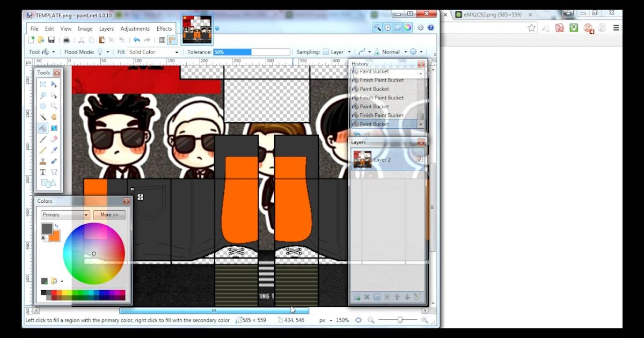Screen dimensions: 644x338
Task: Toggle the History window visibility button
Action: point(387,27)
